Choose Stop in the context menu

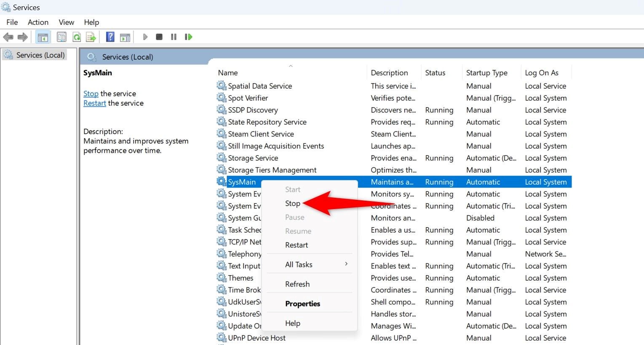click(293, 204)
